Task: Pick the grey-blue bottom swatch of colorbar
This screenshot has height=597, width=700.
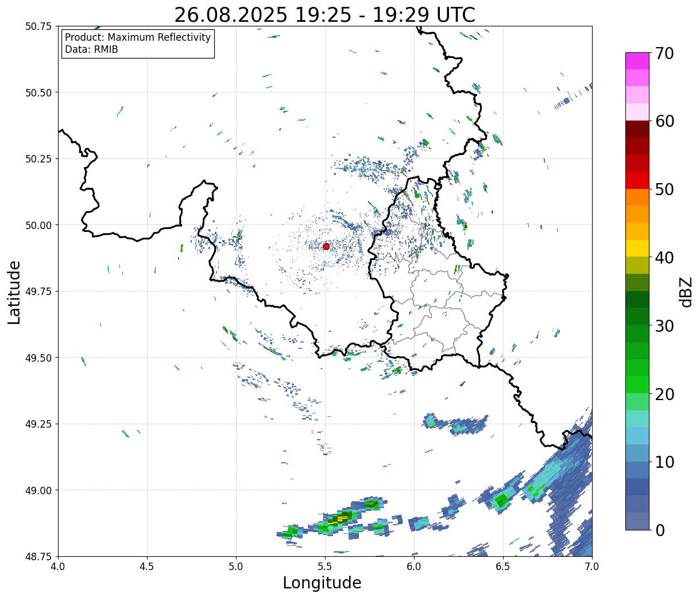Action: click(x=637, y=521)
